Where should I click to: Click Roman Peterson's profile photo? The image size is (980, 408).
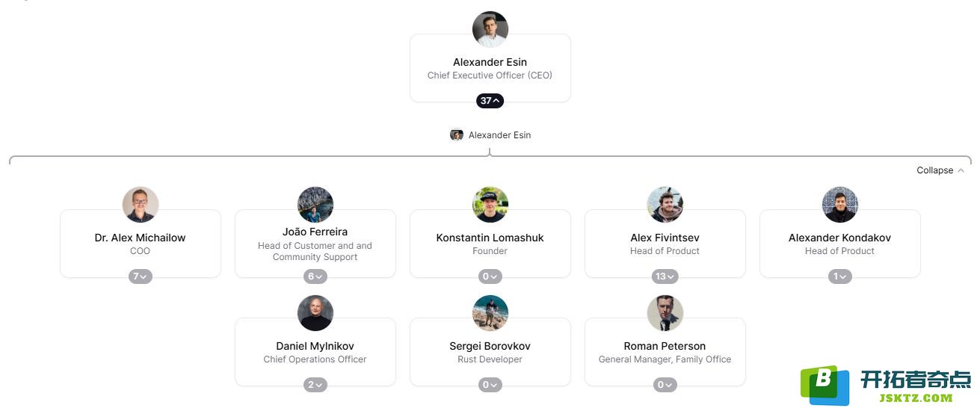pyautogui.click(x=665, y=313)
